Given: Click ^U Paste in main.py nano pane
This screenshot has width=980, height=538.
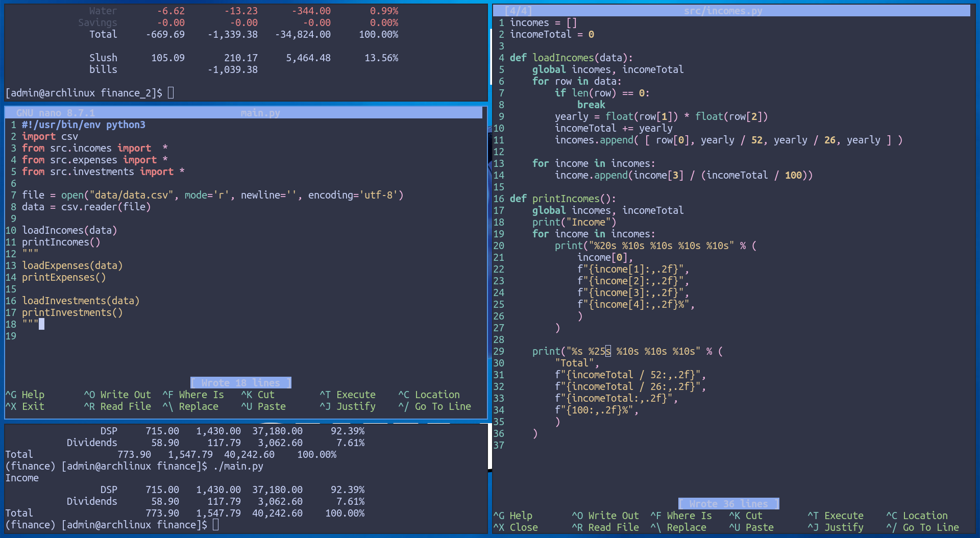Looking at the screenshot, I should click(263, 406).
